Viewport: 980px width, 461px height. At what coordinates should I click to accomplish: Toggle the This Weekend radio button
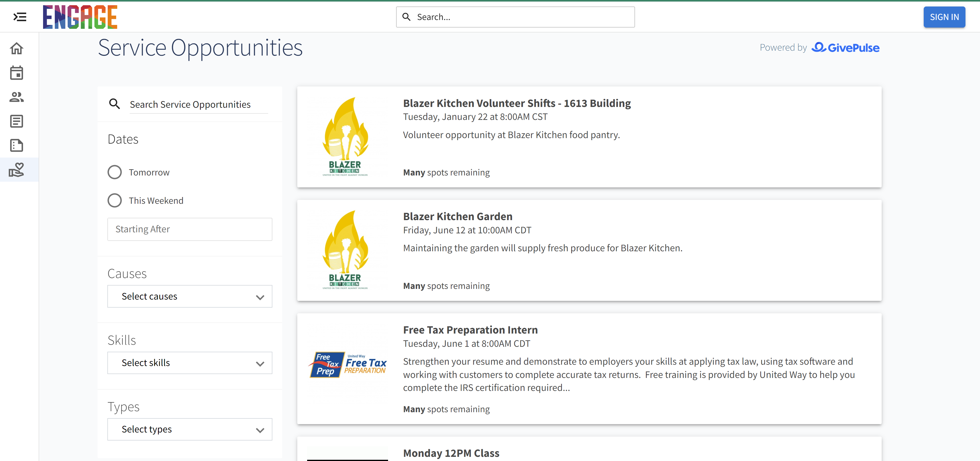pos(115,200)
